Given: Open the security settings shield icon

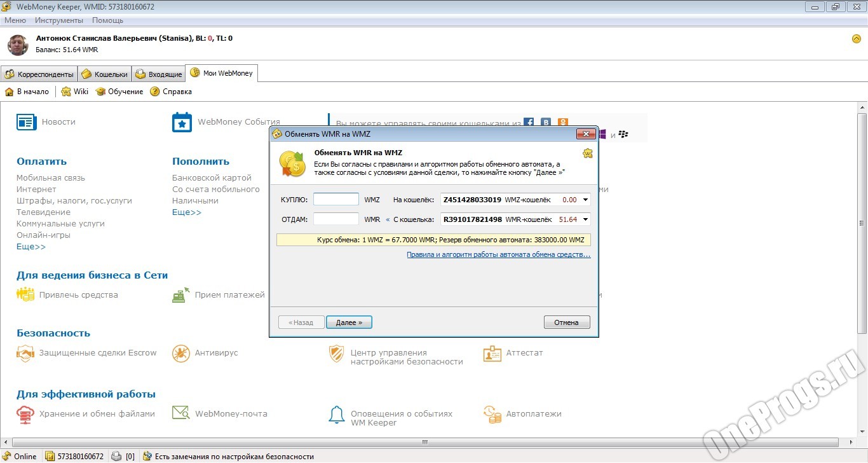Looking at the screenshot, I should click(337, 354).
